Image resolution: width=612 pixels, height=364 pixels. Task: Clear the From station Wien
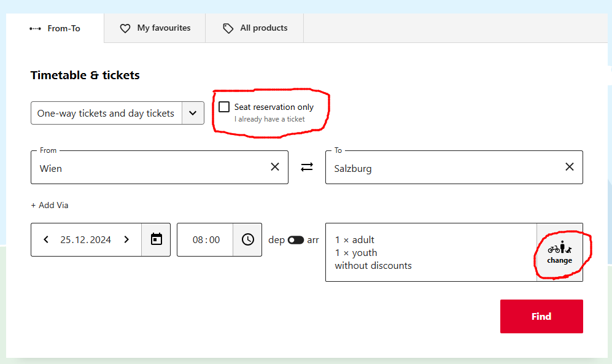pyautogui.click(x=275, y=167)
